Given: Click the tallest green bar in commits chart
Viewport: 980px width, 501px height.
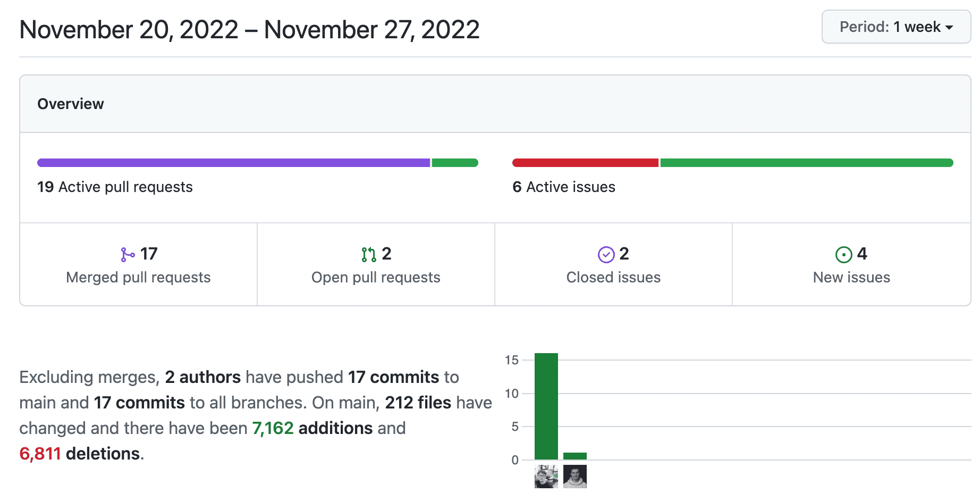Looking at the screenshot, I should 546,406.
